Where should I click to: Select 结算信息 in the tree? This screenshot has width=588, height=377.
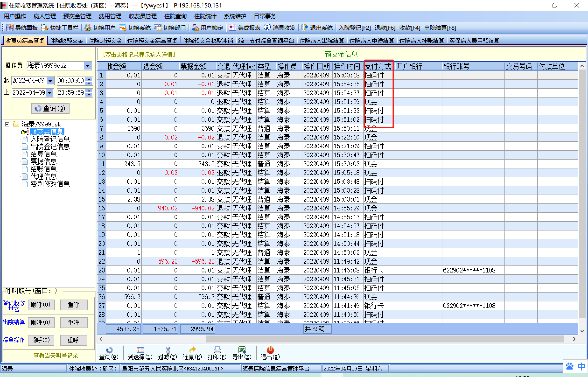[43, 154]
